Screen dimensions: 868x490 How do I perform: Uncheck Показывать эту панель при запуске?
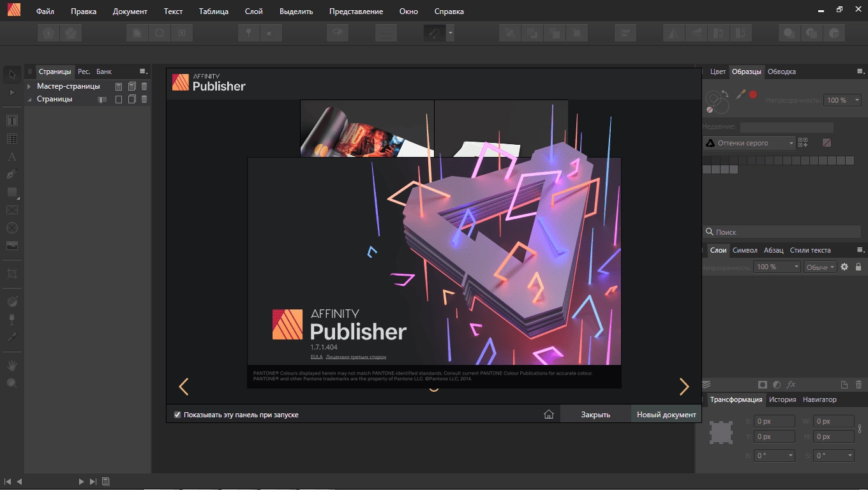tap(177, 415)
